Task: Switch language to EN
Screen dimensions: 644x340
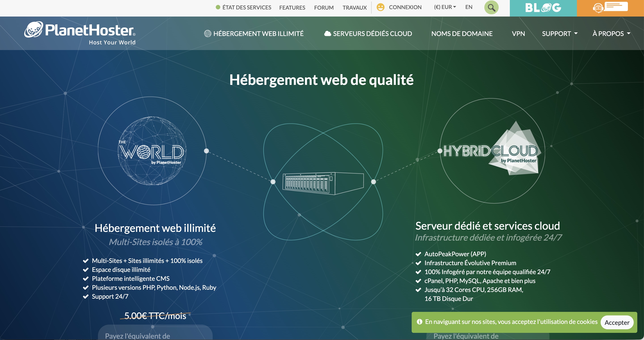Action: point(469,7)
